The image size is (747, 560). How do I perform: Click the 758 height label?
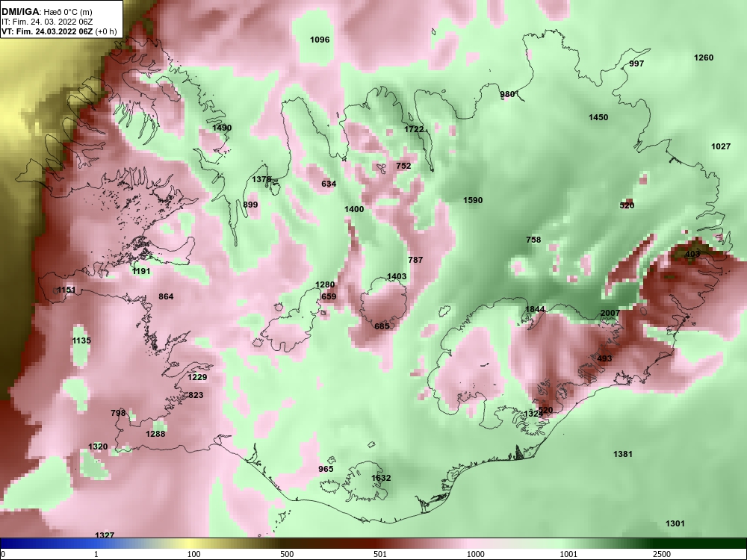[533, 240]
